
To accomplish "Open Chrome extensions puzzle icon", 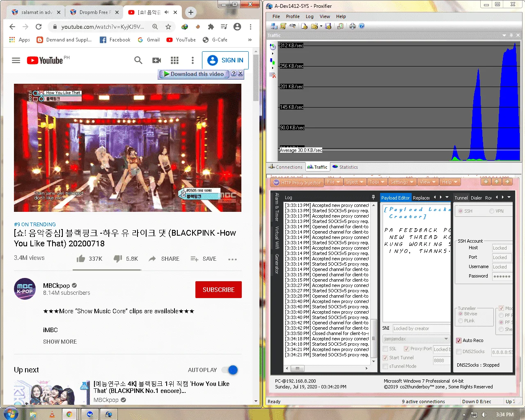I will [x=211, y=27].
